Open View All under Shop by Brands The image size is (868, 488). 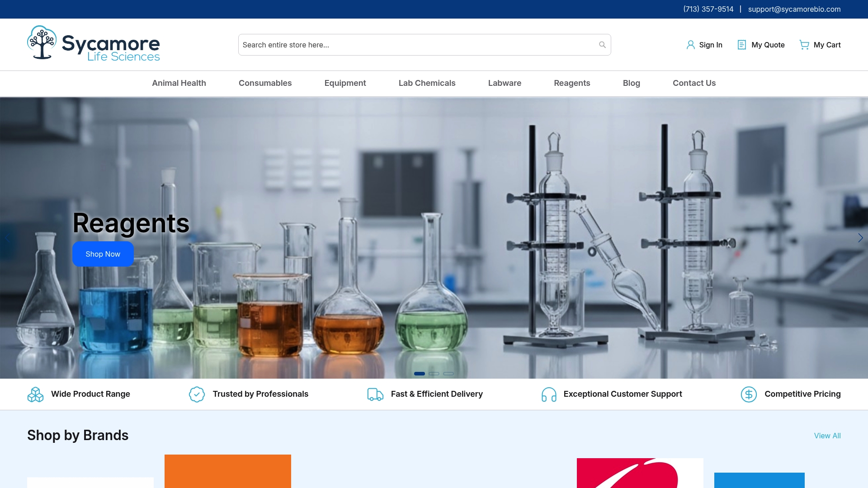827,436
